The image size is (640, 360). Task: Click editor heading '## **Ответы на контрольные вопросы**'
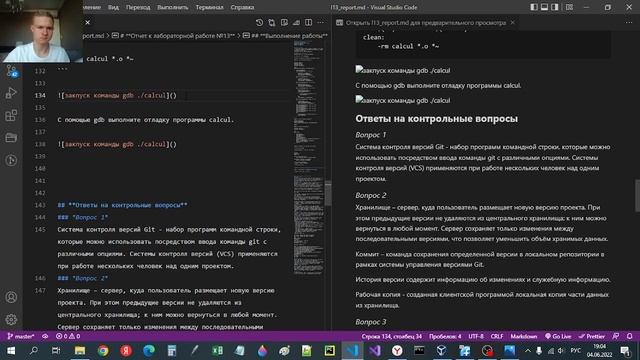[x=122, y=205]
